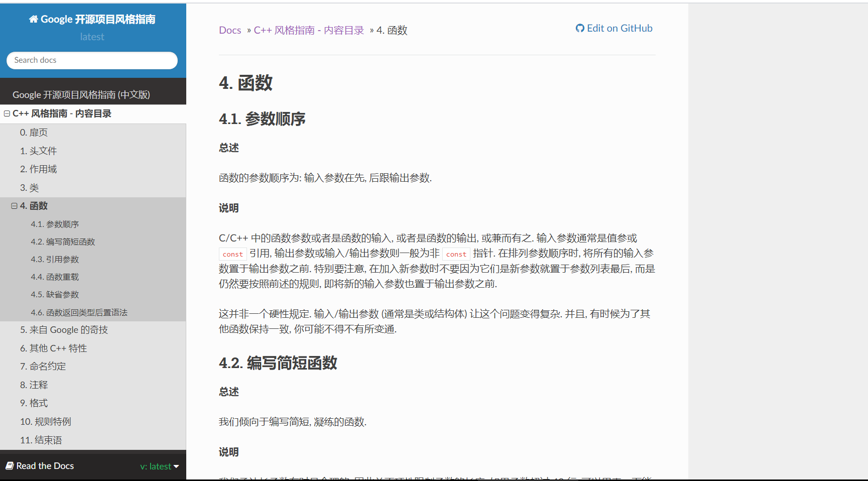Viewport: 868px width, 481px height.
Task: Click the 4. 函数 page heading
Action: 245,83
